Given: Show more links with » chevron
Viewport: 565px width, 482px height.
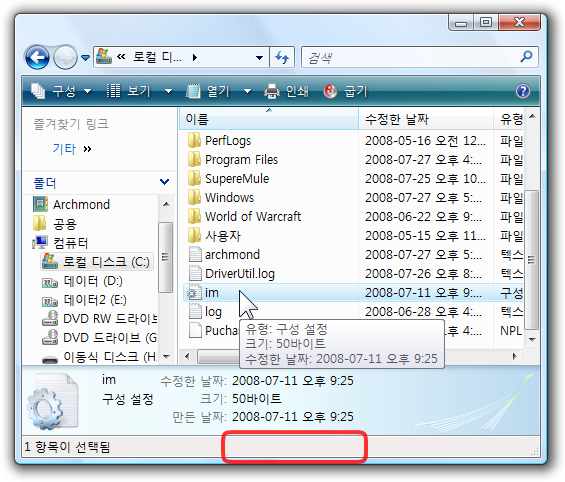Looking at the screenshot, I should tap(88, 149).
